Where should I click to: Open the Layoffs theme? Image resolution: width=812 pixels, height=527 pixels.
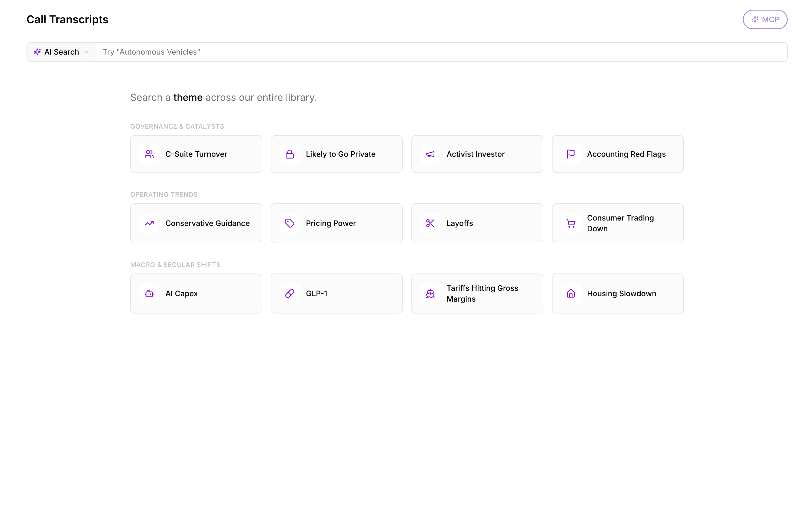pos(477,224)
